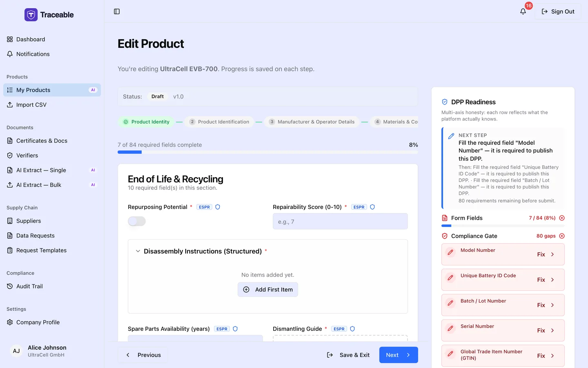Viewport: 588px width, 368px height.
Task: Click the Suppliers building icon
Action: point(10,221)
